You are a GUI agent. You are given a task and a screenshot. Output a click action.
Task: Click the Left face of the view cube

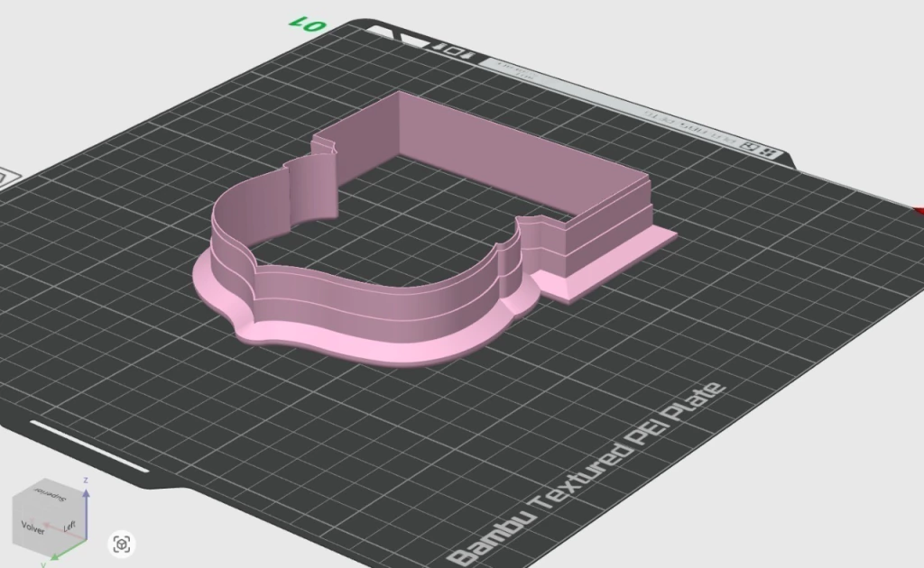[69, 526]
